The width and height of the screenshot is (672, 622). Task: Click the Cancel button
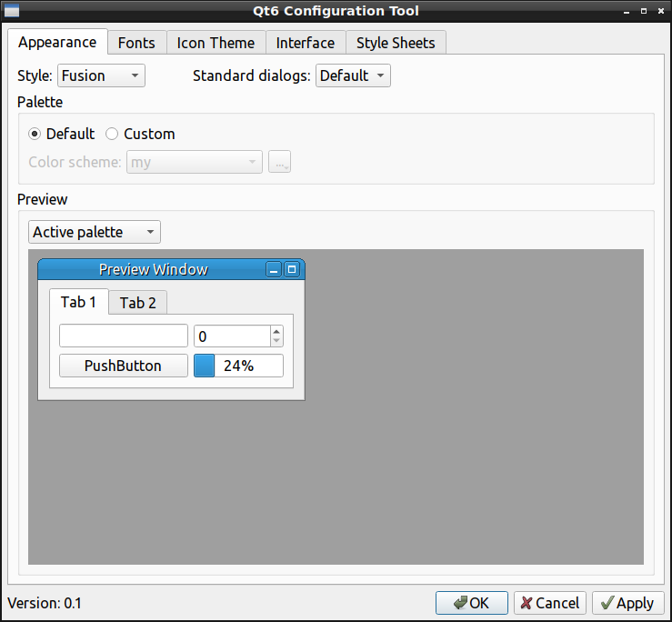pos(550,603)
